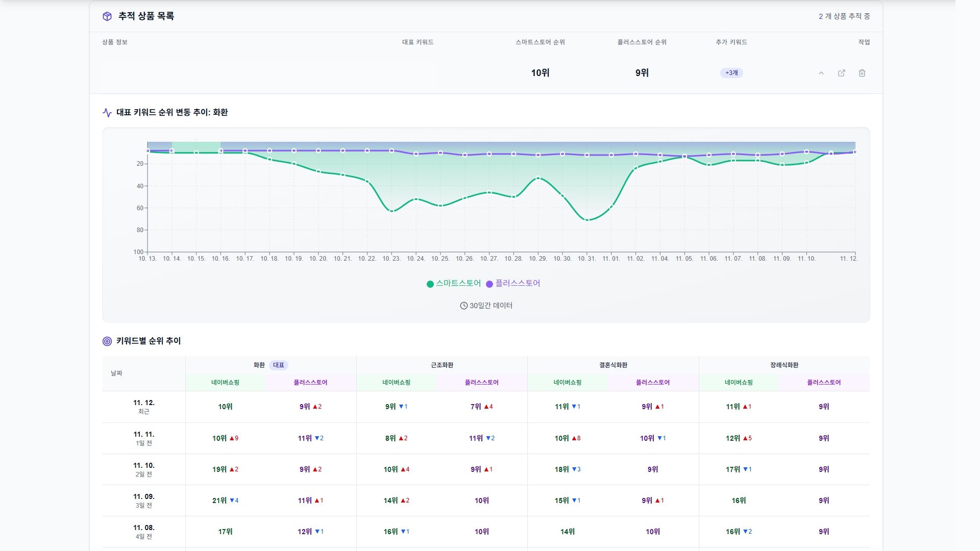Click the target icon next to 키워드별 순위 추이
Screen dimensions: 980x551
106,341
